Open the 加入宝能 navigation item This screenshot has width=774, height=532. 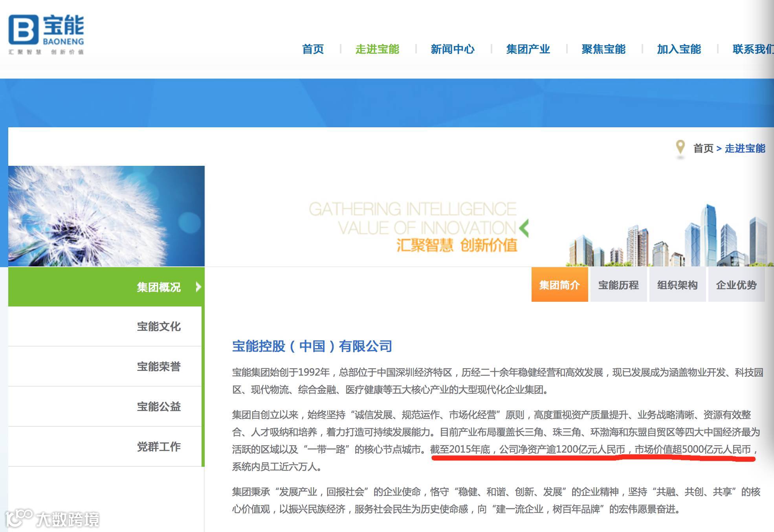679,49
